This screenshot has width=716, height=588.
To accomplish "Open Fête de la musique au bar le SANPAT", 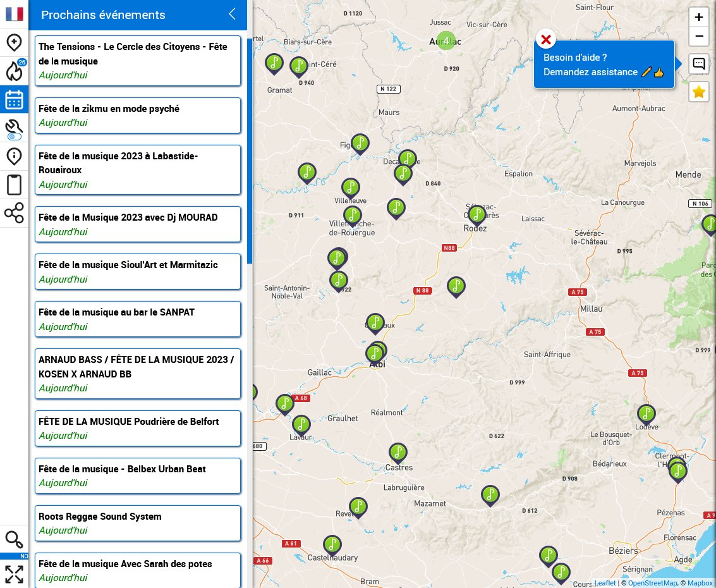I will point(138,319).
